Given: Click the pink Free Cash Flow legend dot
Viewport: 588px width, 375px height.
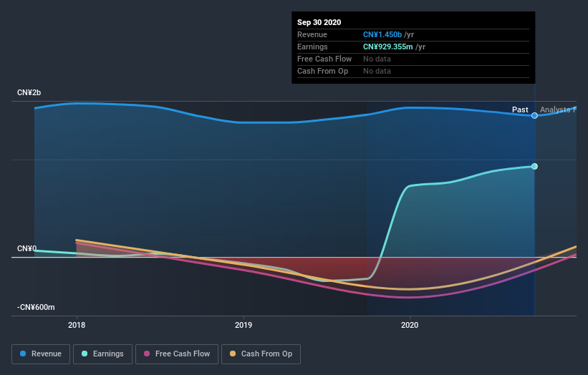Looking at the screenshot, I should coord(147,354).
